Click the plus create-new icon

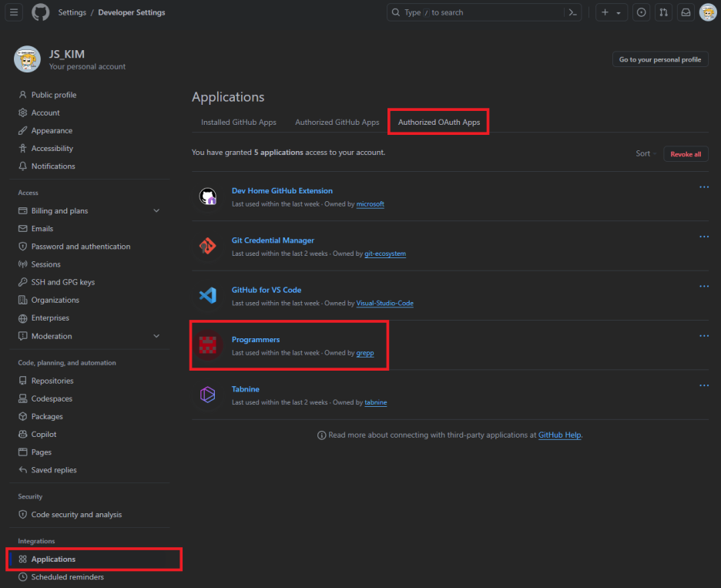(x=605, y=12)
